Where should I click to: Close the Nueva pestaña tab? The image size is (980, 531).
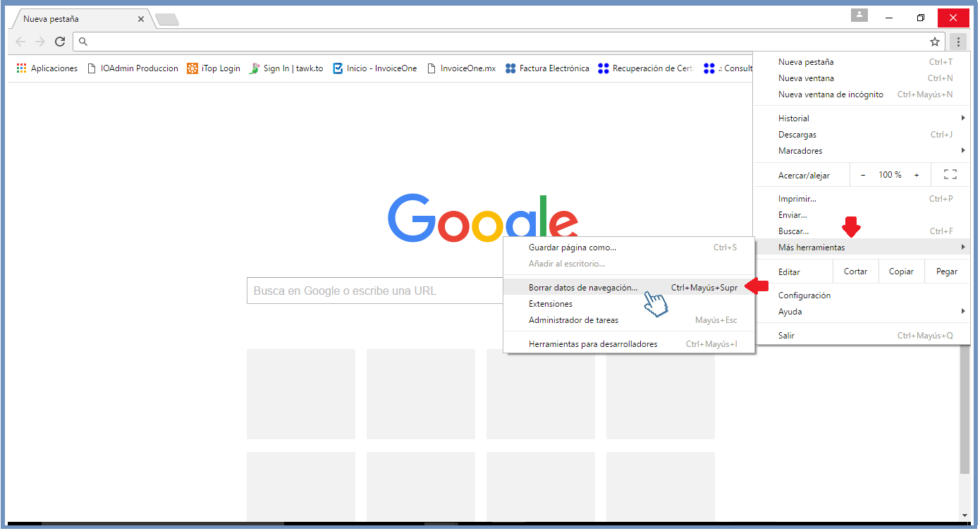point(141,19)
